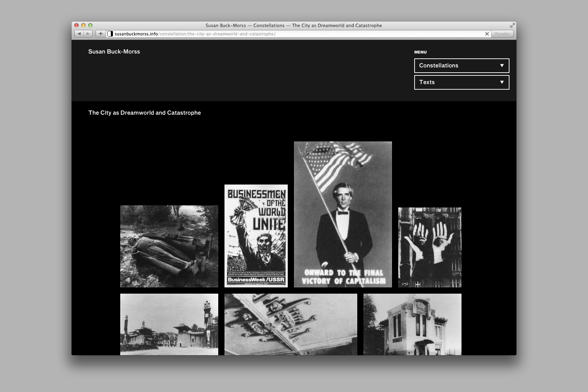The width and height of the screenshot is (588, 392).
Task: Open the fallen statue photograph
Action: tap(169, 246)
